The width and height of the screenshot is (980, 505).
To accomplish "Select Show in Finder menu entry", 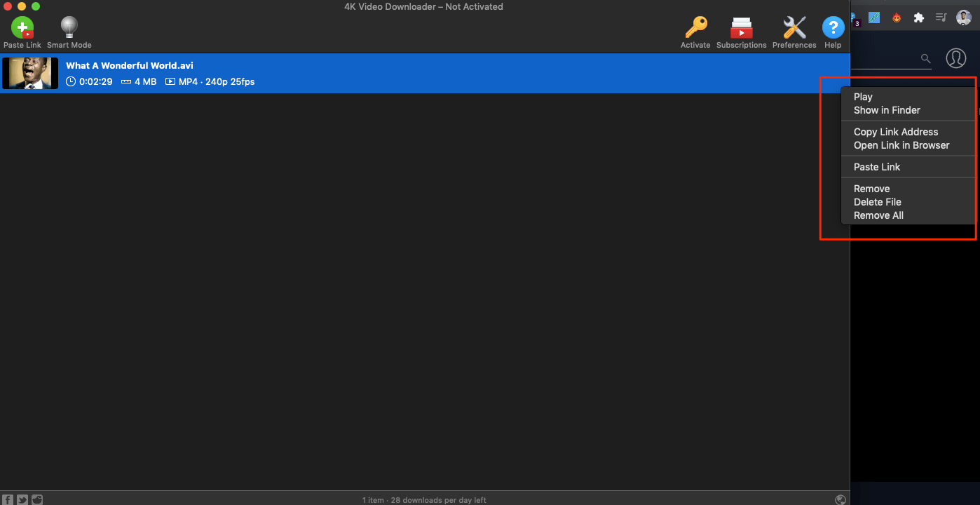I will pyautogui.click(x=887, y=110).
